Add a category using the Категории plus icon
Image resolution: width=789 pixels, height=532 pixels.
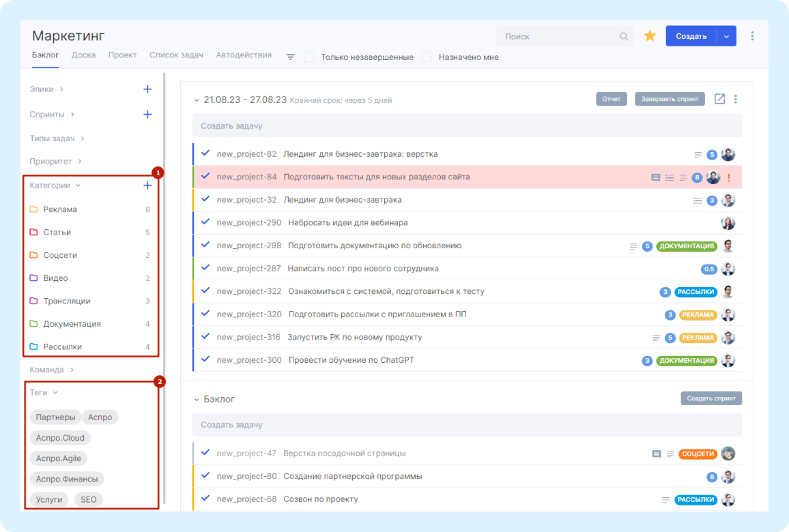147,186
